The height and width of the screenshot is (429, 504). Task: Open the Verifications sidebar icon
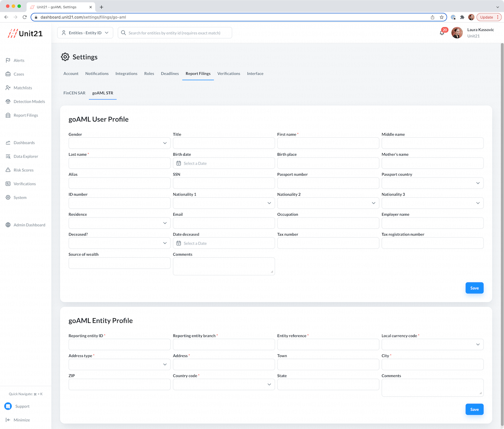tap(8, 184)
